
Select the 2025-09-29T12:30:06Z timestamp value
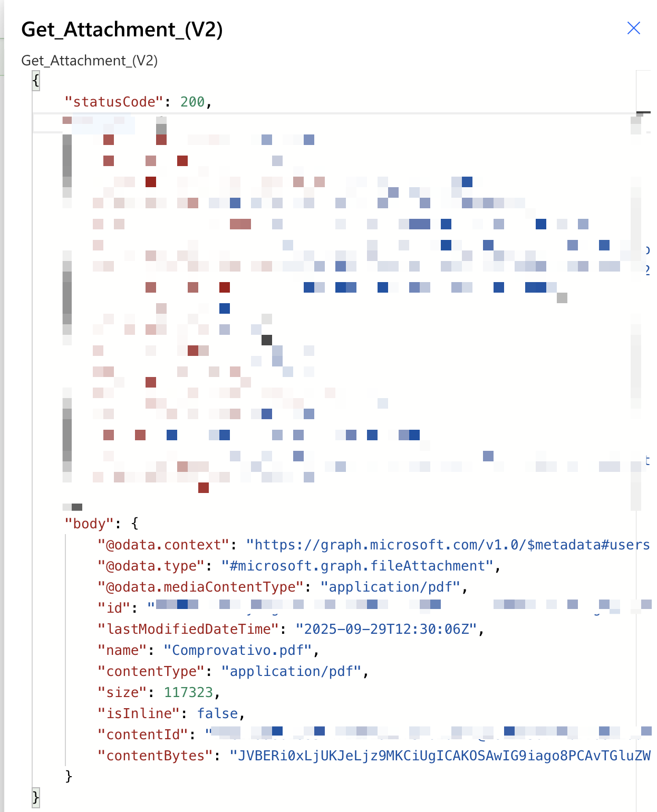[x=387, y=629]
